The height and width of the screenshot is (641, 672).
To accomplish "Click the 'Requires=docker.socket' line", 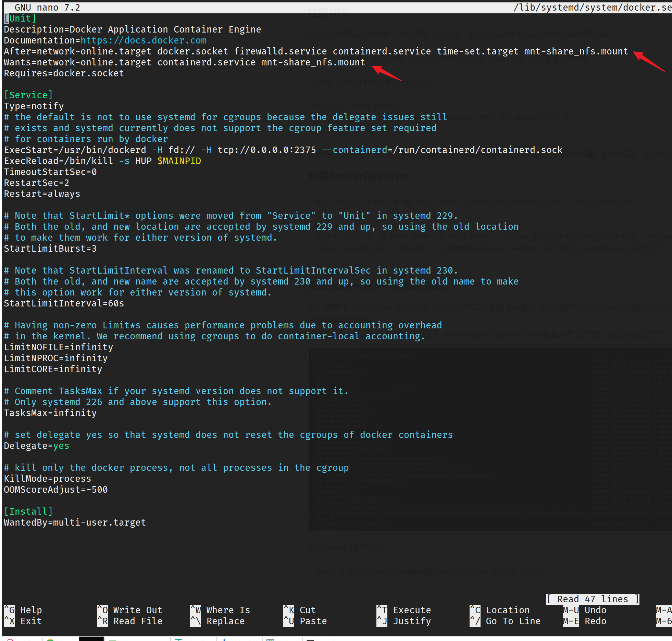I will point(64,73).
